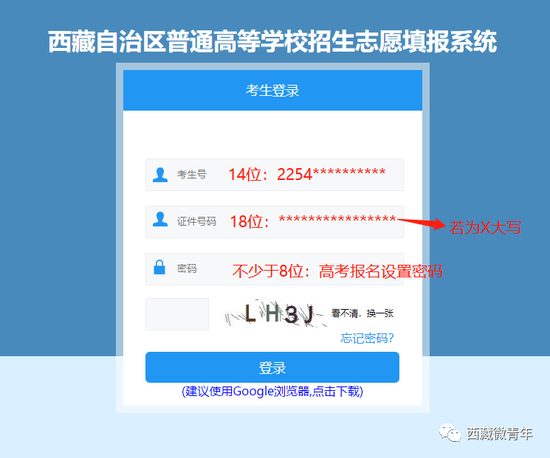Click the 不少于8位：高考报名设置密码 hint text
Screen dimensions: 550x458
(x=337, y=271)
